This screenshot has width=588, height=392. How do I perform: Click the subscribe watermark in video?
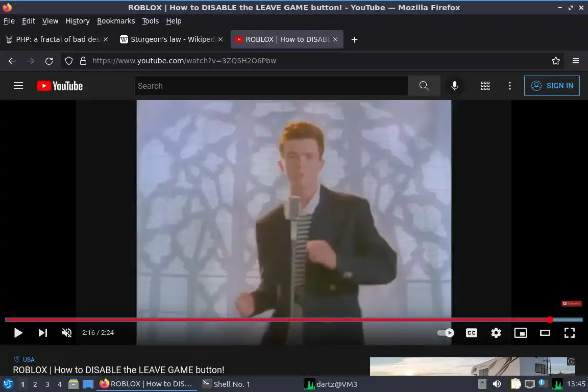(572, 304)
